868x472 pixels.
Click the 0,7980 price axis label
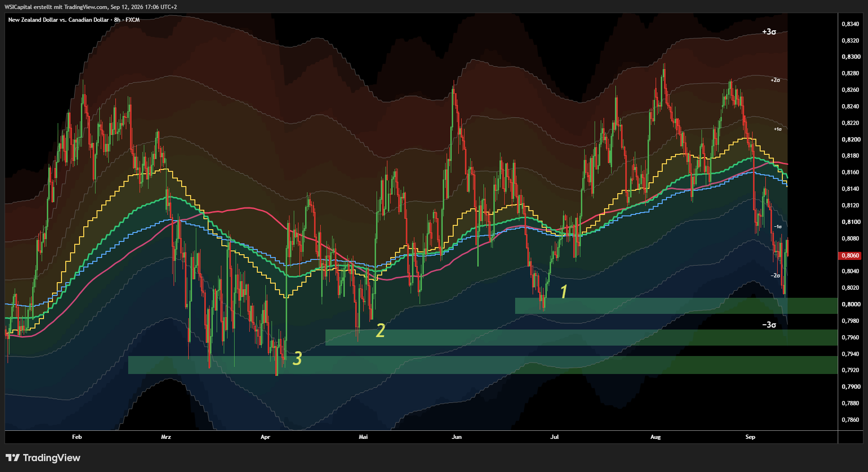[x=850, y=321]
